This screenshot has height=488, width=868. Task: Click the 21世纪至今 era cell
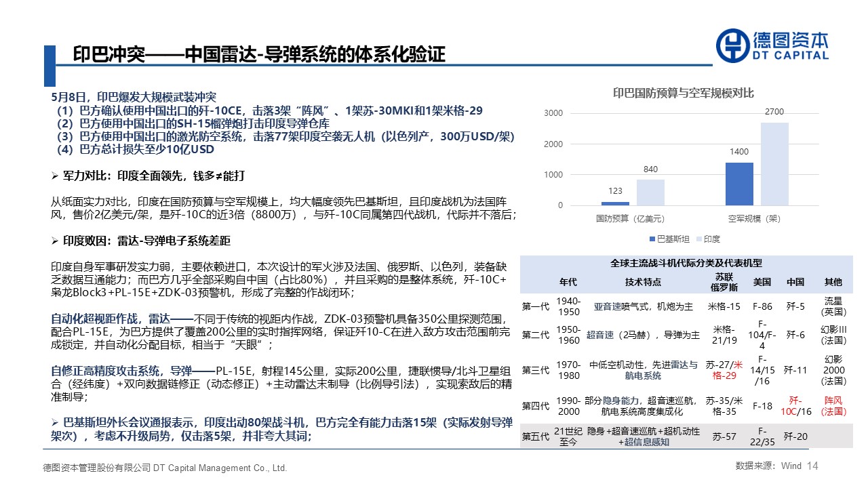568,436
